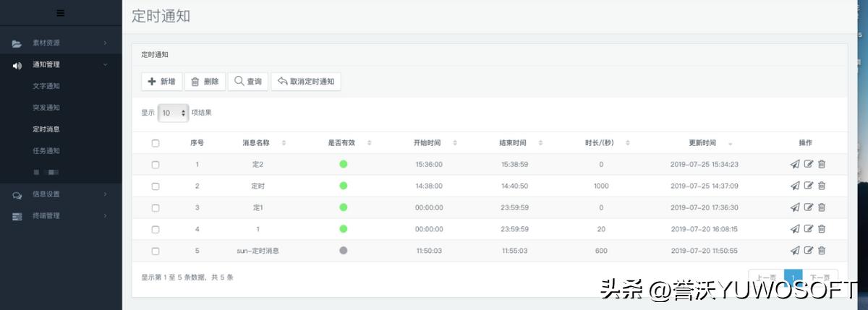This screenshot has height=310, width=868.
Task: Toggle the select-all checkbox in table header
Action: click(156, 143)
